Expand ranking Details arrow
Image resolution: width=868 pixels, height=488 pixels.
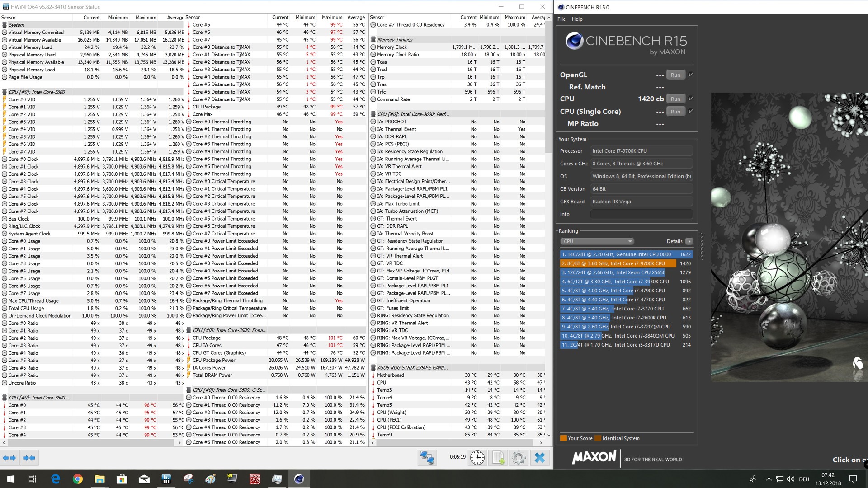point(689,241)
